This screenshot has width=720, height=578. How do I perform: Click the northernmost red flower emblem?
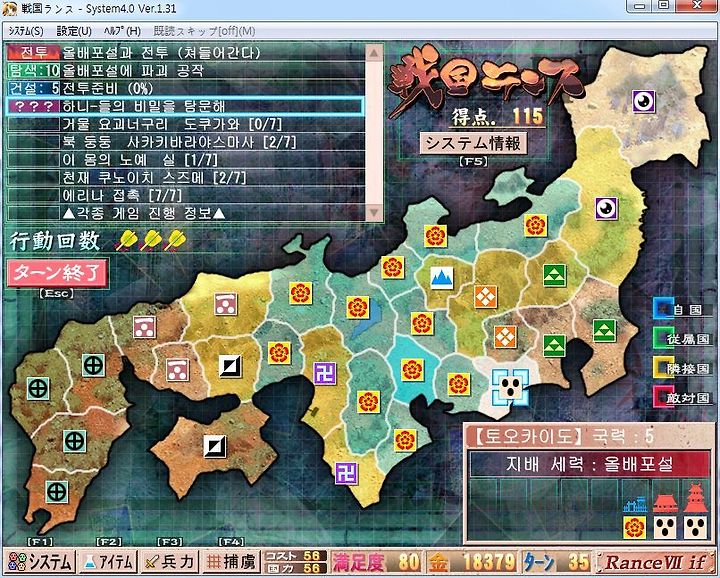535,225
